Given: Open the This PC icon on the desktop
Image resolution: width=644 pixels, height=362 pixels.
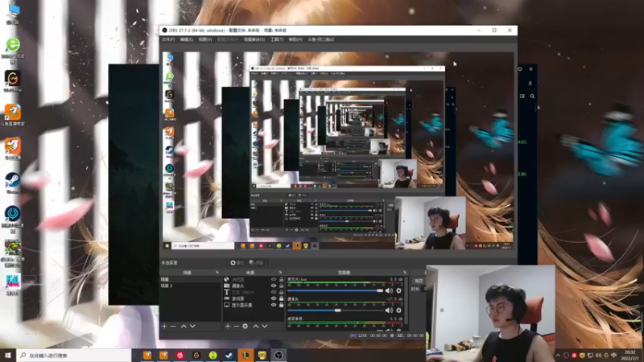Looking at the screenshot, I should pos(13,14).
